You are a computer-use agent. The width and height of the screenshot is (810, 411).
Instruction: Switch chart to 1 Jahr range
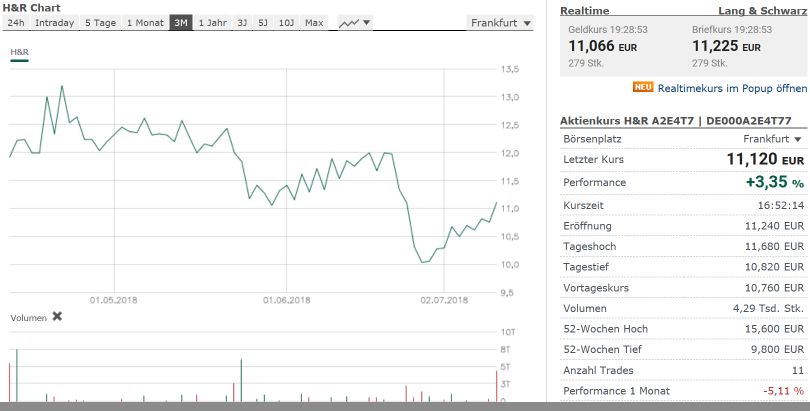pyautogui.click(x=212, y=22)
